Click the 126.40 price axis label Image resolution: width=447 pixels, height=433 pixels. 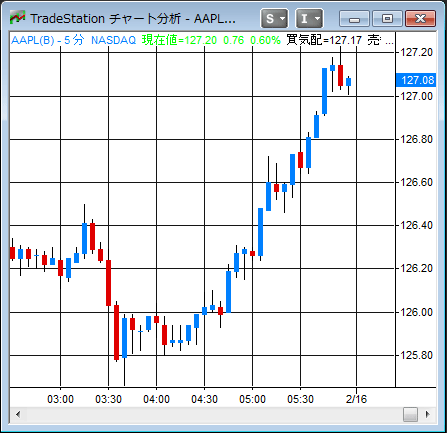click(x=416, y=225)
